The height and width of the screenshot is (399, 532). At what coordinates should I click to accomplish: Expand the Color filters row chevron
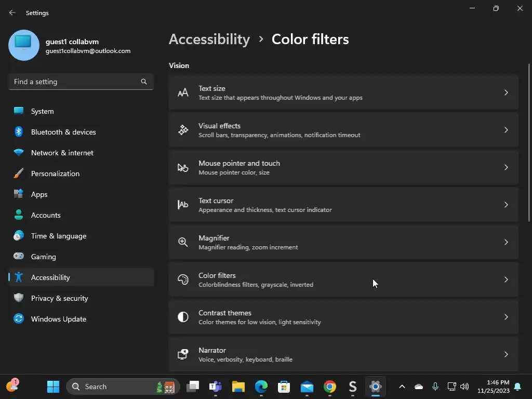tap(506, 280)
